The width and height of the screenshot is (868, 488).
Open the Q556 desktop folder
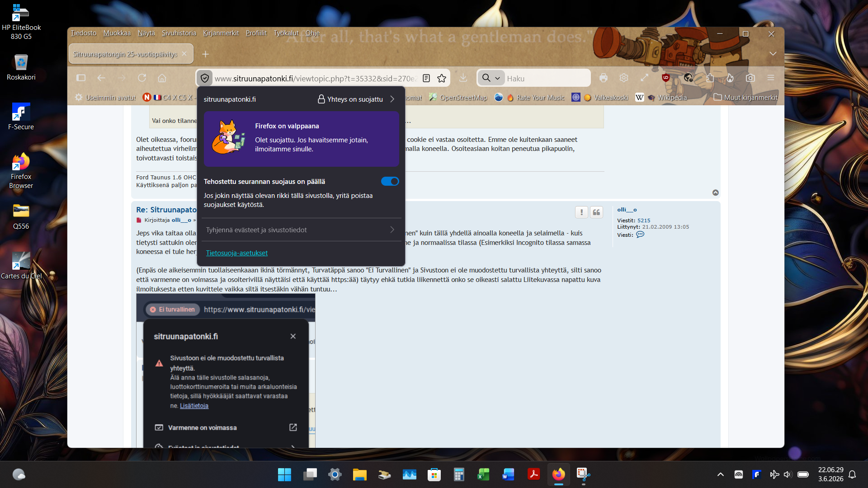[21, 216]
